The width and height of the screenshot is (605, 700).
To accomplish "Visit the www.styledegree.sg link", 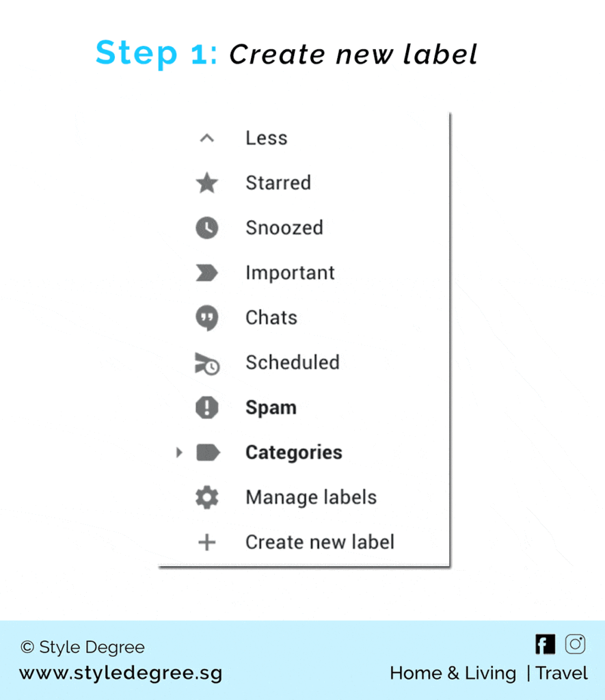I will [x=120, y=673].
